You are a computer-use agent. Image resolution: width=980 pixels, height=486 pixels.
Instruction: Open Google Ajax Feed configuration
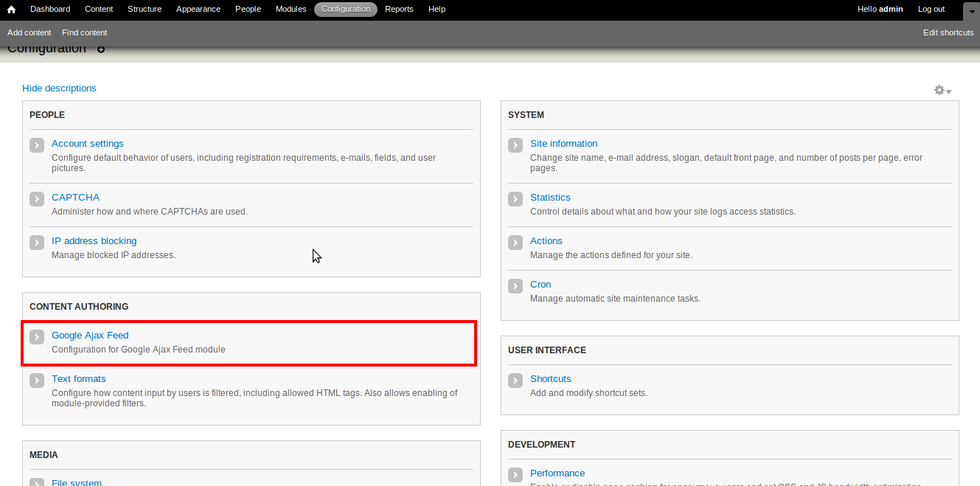click(x=90, y=336)
